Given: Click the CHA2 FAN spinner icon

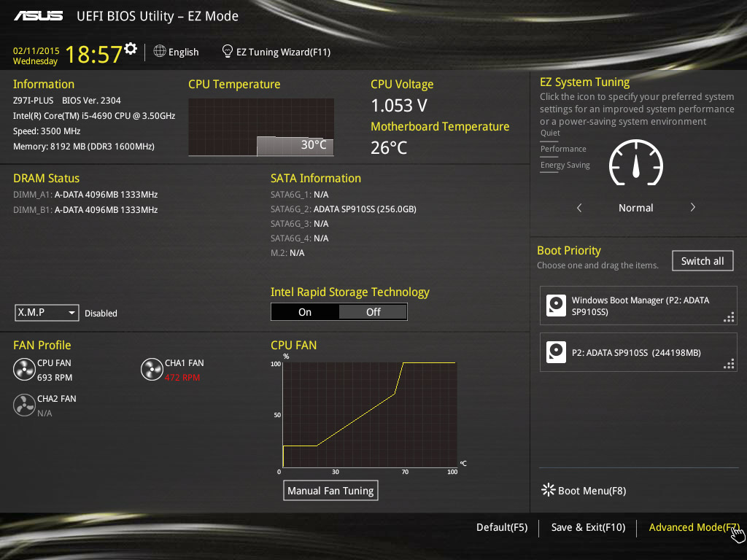Looking at the screenshot, I should (24, 405).
